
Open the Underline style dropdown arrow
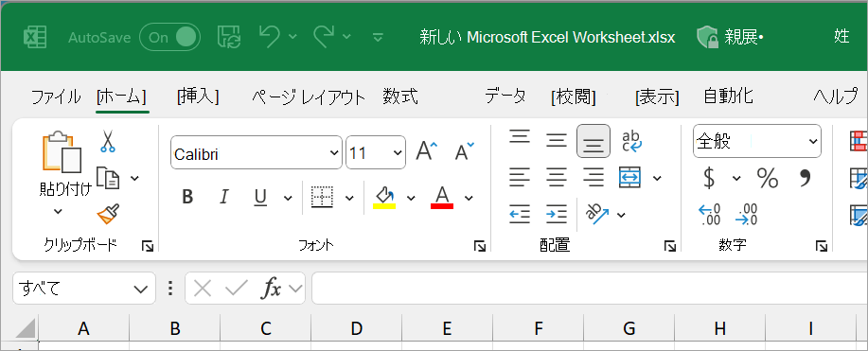point(288,198)
